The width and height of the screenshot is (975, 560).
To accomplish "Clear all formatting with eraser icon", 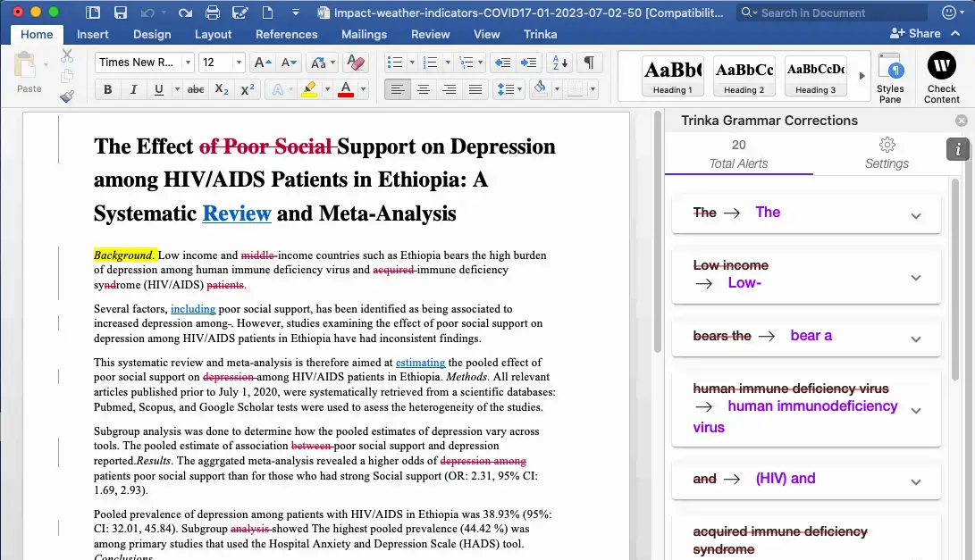I will (x=355, y=63).
